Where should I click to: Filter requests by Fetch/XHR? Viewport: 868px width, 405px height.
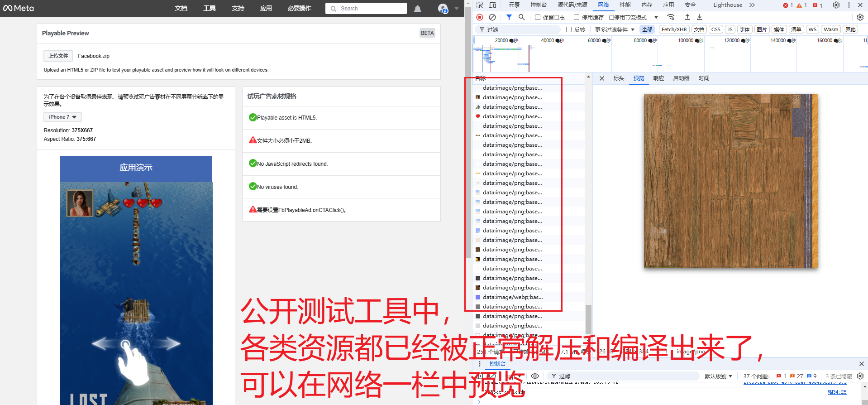674,29
